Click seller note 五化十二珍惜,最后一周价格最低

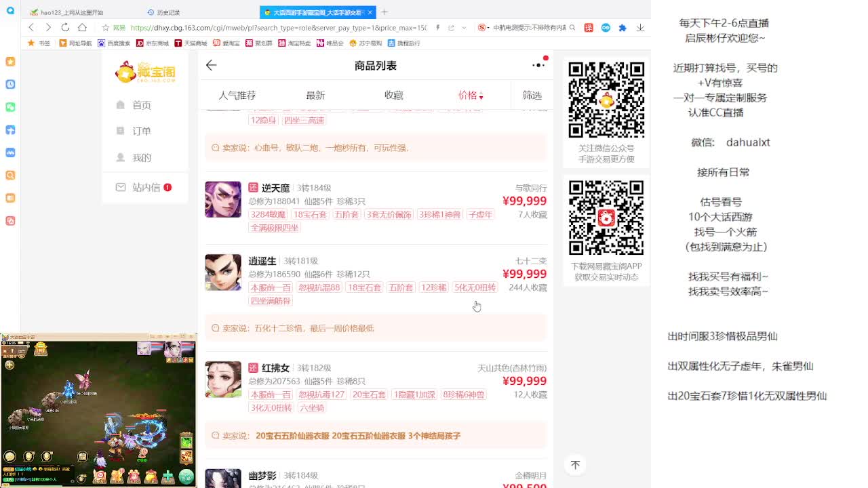[314, 328]
